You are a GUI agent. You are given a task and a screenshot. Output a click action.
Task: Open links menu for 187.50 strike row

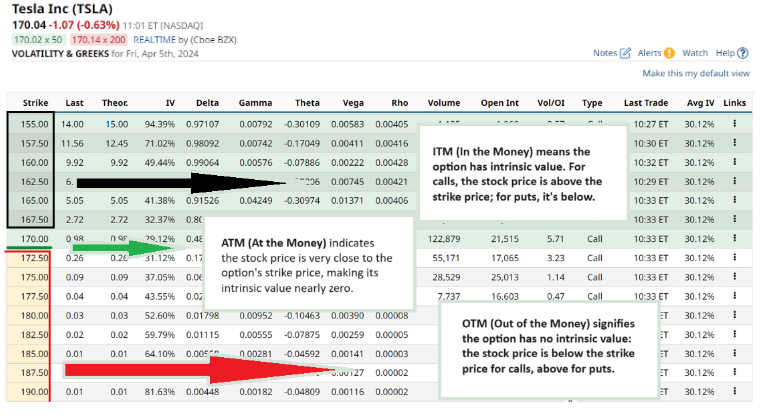click(x=735, y=372)
